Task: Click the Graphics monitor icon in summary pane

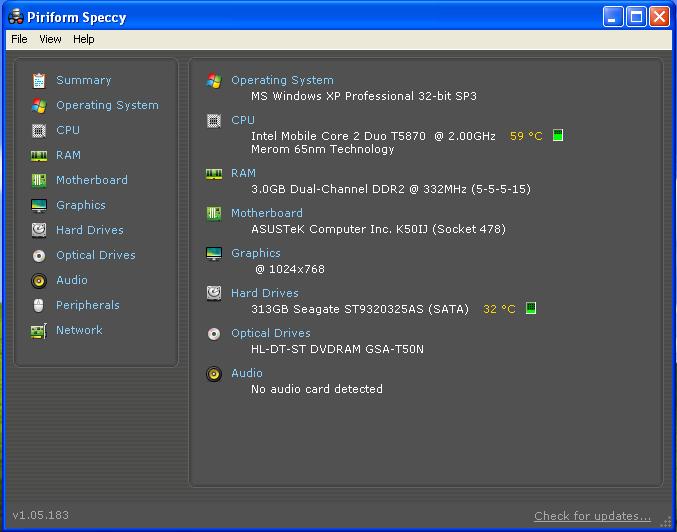Action: click(214, 253)
